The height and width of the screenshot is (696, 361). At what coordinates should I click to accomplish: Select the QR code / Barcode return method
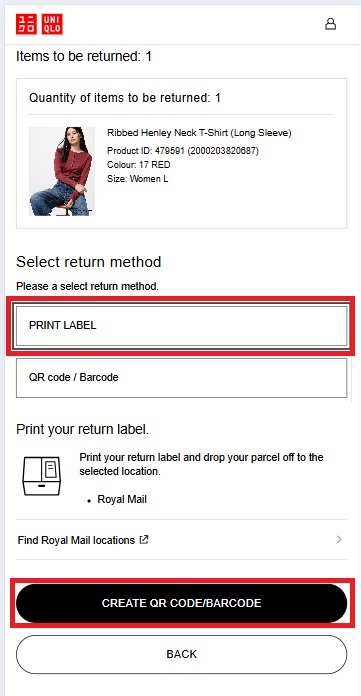[x=181, y=378]
